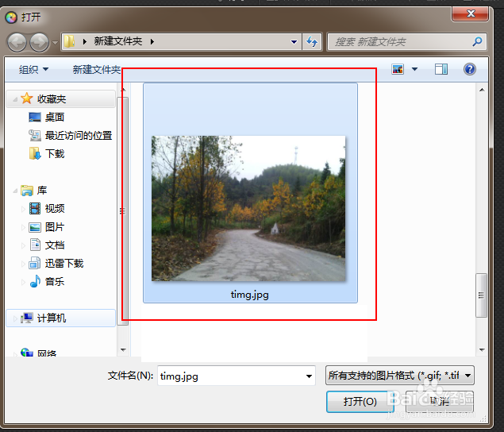Change view using the view icon

[398, 69]
